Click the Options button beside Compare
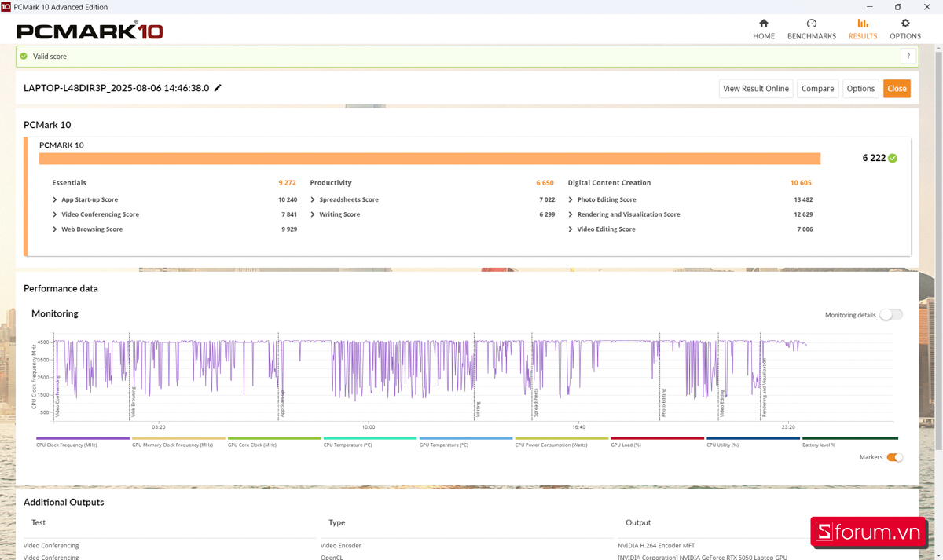 pos(860,89)
